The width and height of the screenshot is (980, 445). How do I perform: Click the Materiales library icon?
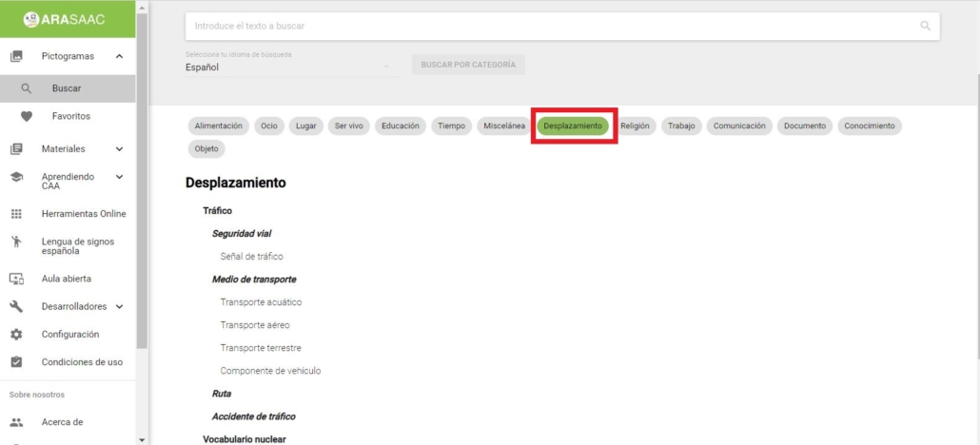coord(17,148)
